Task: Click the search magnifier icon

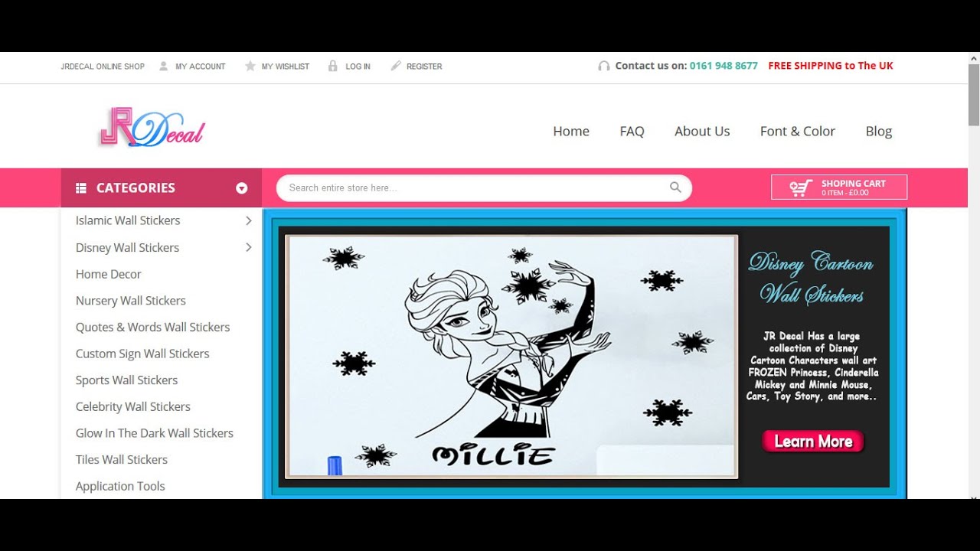Action: tap(675, 187)
